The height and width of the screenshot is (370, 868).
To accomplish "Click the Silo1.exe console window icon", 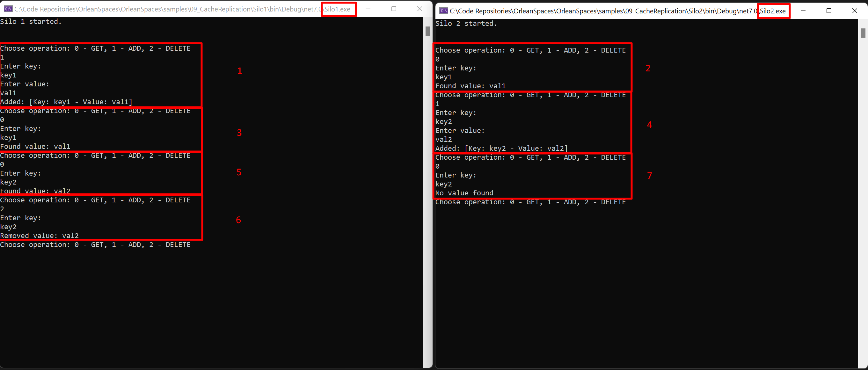I will point(8,9).
